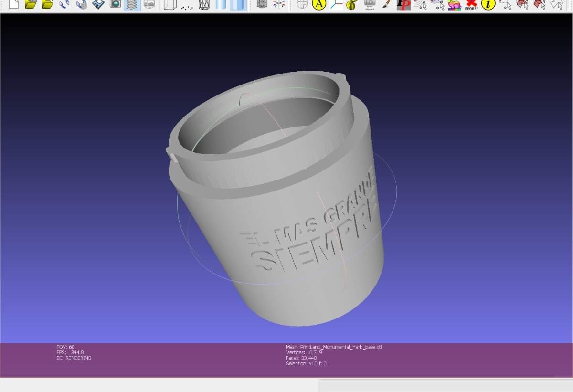Click the rainbow bunny icon
This screenshot has width=573, height=392.
(x=454, y=5)
